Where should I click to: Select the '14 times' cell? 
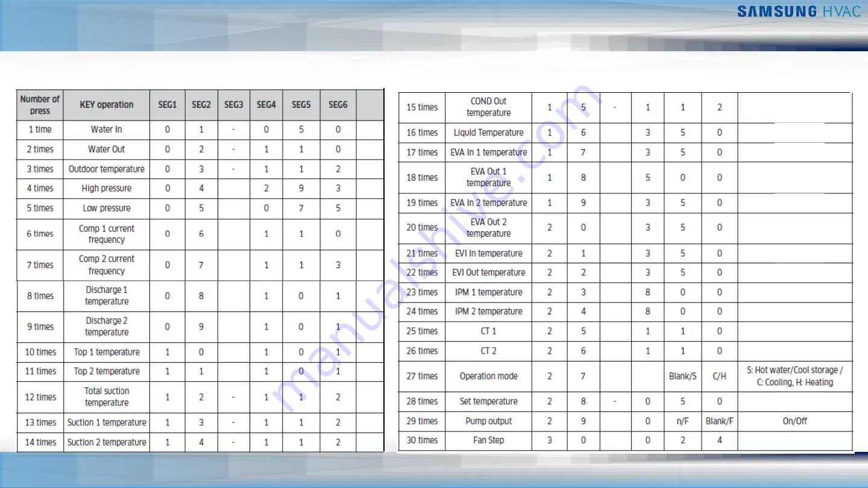tap(40, 442)
